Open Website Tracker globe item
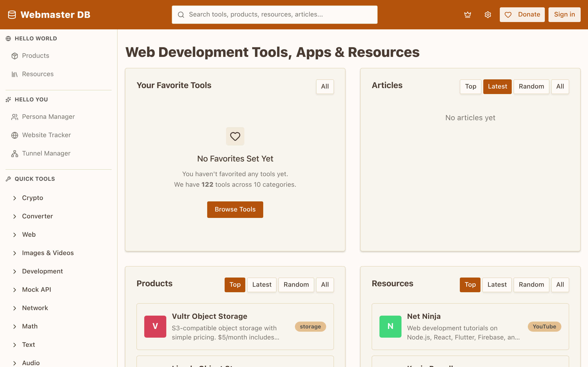 [x=46, y=135]
